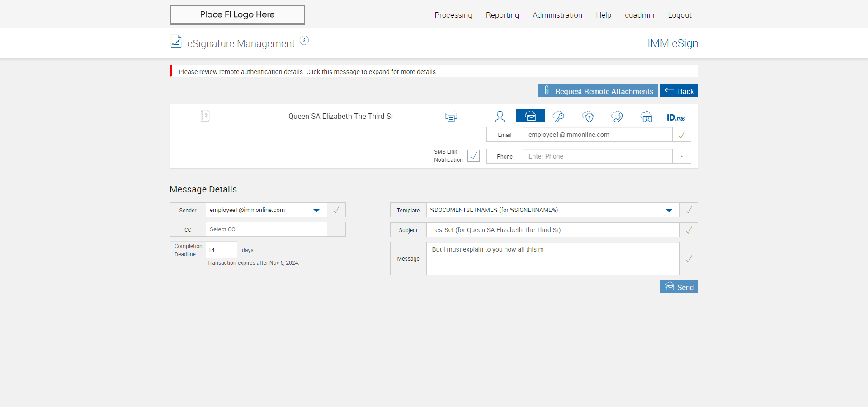Click the document icon numbered 2
The width and height of the screenshot is (868, 407).
click(x=205, y=116)
